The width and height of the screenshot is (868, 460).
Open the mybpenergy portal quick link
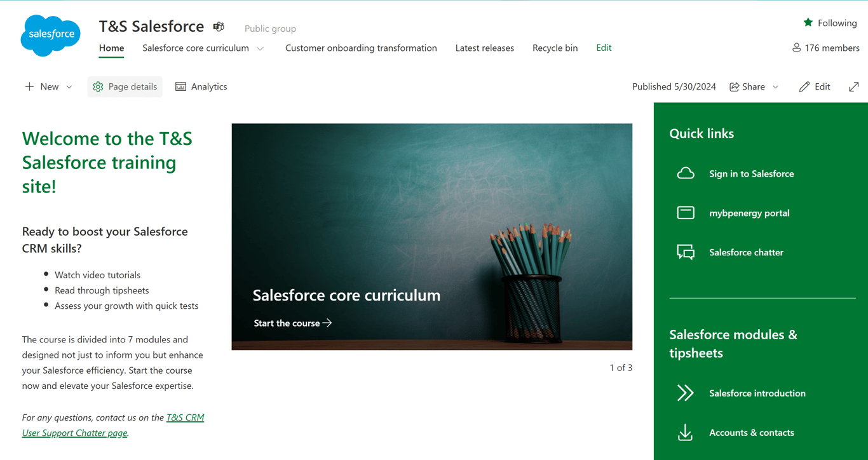click(749, 213)
